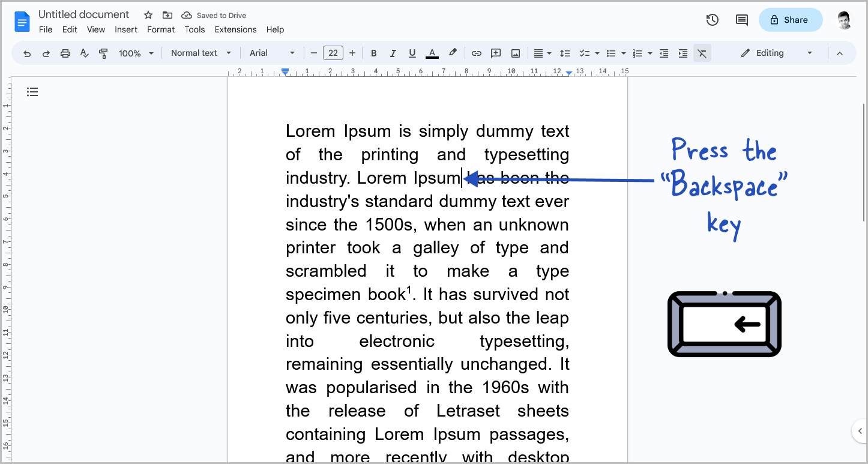Insert an image
The width and height of the screenshot is (868, 464).
pos(515,53)
